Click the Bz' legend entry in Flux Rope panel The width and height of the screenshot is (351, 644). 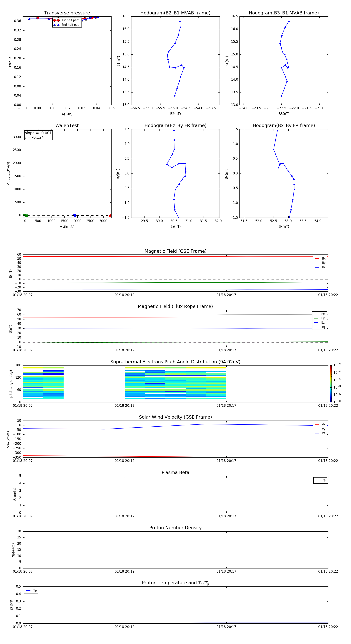320,323
